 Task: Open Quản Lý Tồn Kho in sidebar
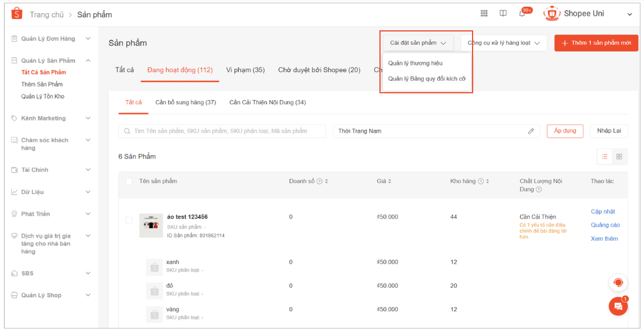[43, 97]
